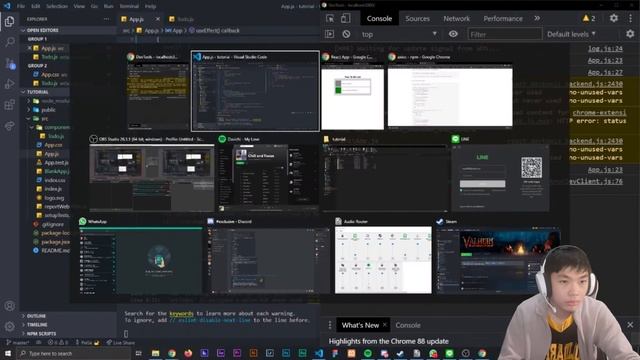This screenshot has width=640, height=360.
Task: Switch to the Discord window thumbnail
Action: 268,256
